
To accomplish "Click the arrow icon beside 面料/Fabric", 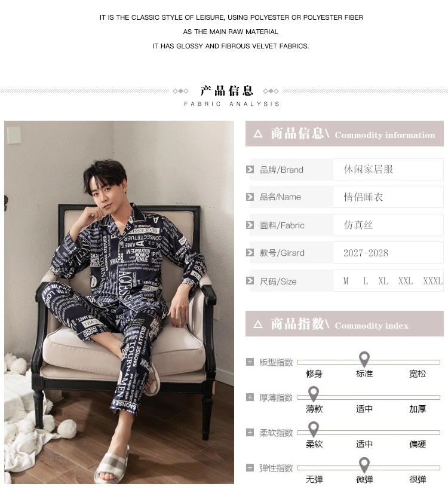I will 250,225.
